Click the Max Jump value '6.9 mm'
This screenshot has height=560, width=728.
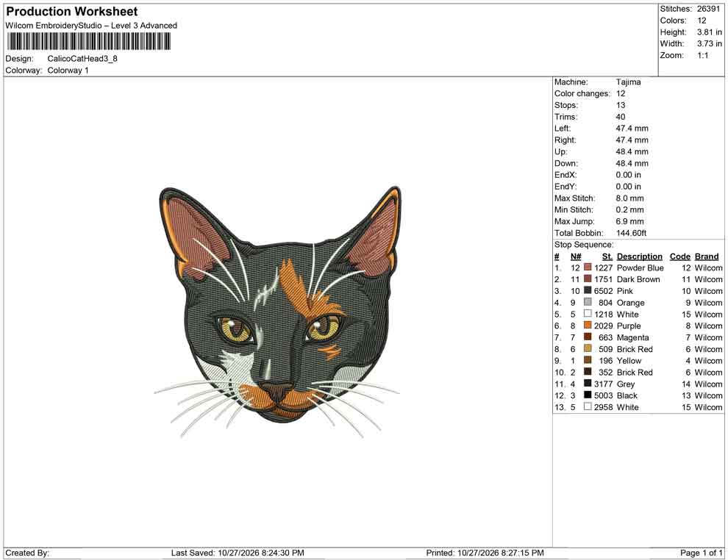(x=629, y=221)
